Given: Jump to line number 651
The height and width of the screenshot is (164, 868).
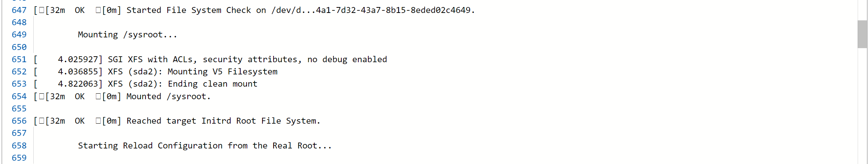Looking at the screenshot, I should coord(19,59).
